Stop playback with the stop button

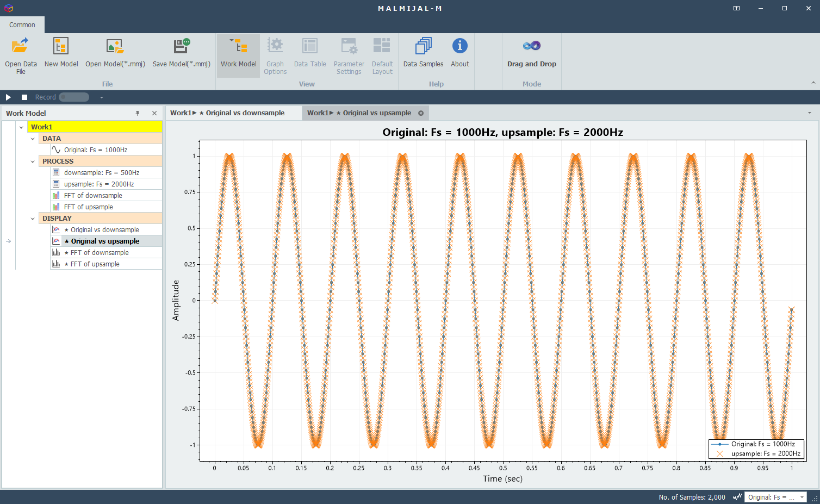tap(24, 97)
